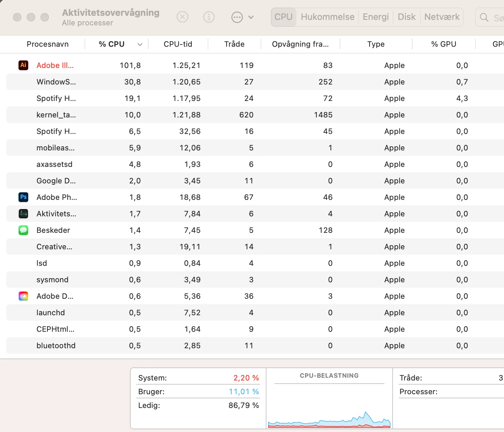Select the kernel_task process row
Image resolution: width=504 pixels, height=432 pixels.
[255, 115]
